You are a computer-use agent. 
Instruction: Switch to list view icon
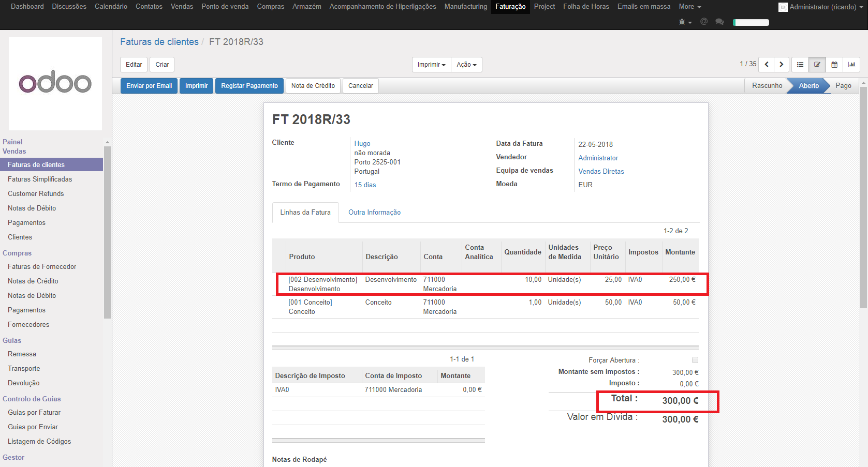pos(800,65)
